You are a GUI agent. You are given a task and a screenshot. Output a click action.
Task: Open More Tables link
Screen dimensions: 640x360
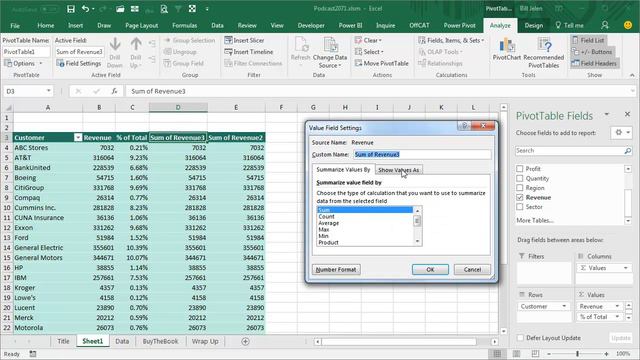[535, 220]
